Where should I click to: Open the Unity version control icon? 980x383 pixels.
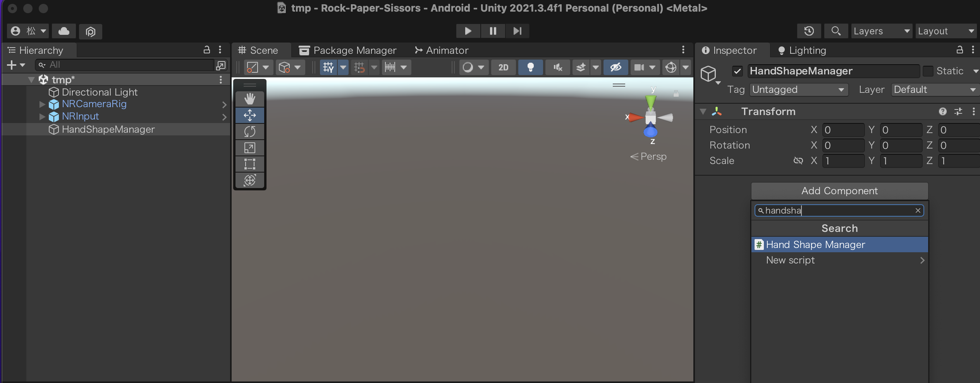pos(91,31)
